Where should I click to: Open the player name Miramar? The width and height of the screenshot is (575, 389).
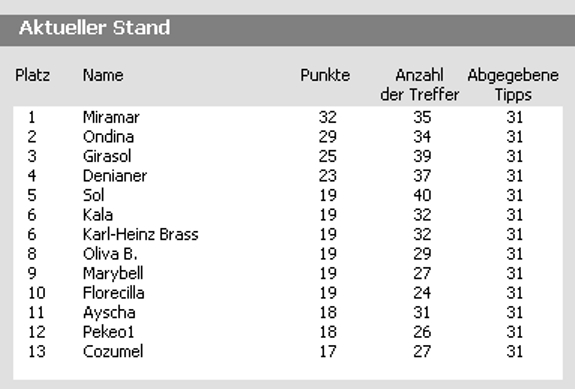coord(111,117)
